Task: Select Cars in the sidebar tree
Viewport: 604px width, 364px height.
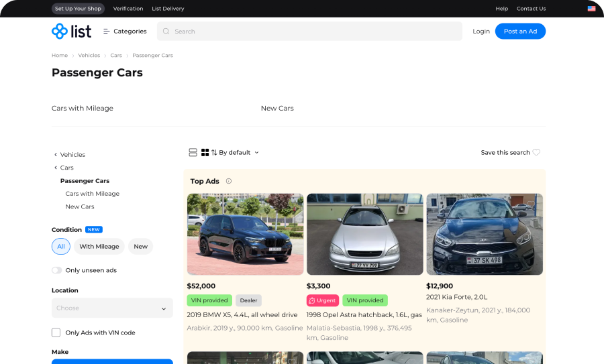Action: coord(66,168)
